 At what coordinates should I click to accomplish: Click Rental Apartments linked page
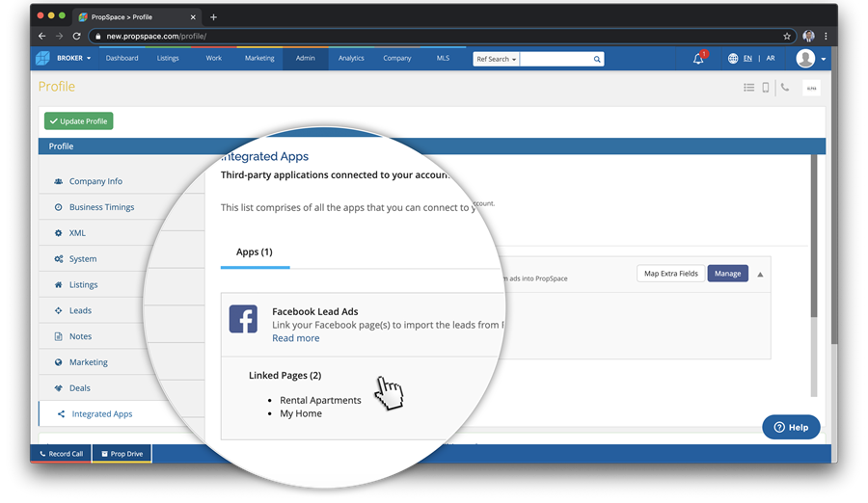pos(320,400)
